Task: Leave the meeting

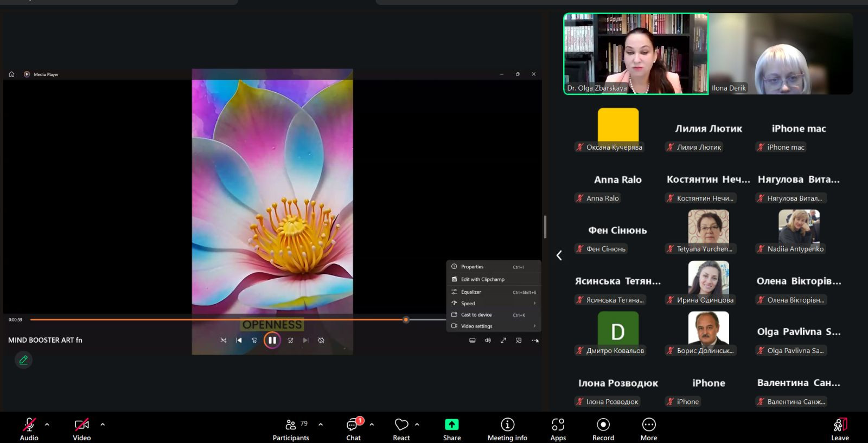Action: coord(839,425)
